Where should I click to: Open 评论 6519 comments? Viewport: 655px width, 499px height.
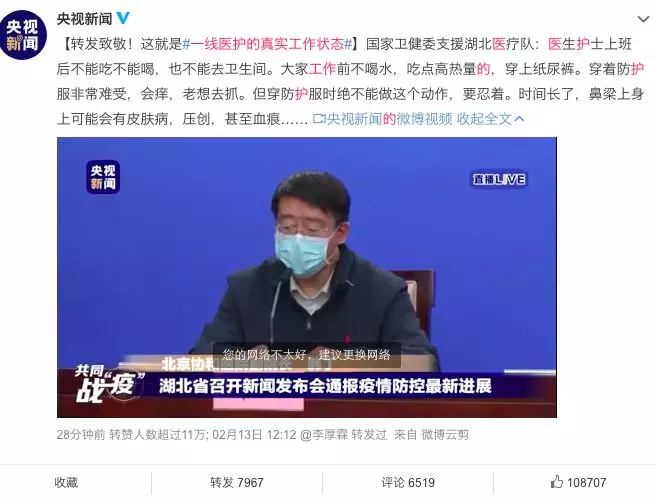pos(408,483)
